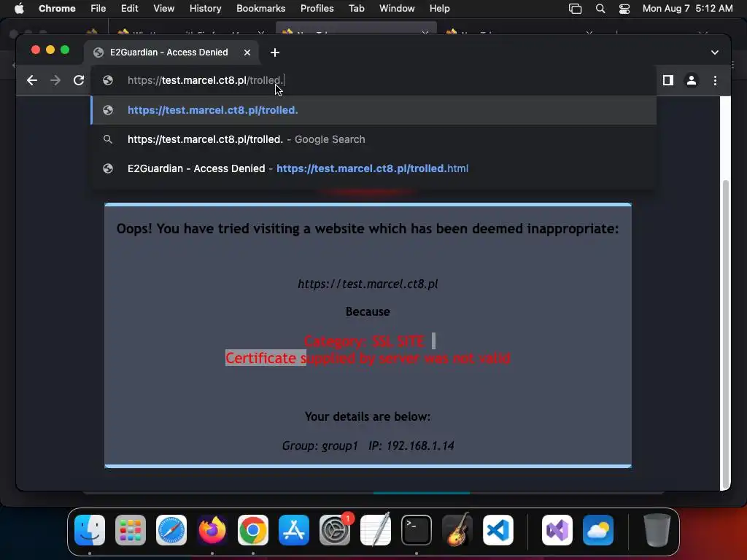Open the side panel icon in Chrome toolbar
This screenshot has height=560, width=747.
[x=668, y=80]
